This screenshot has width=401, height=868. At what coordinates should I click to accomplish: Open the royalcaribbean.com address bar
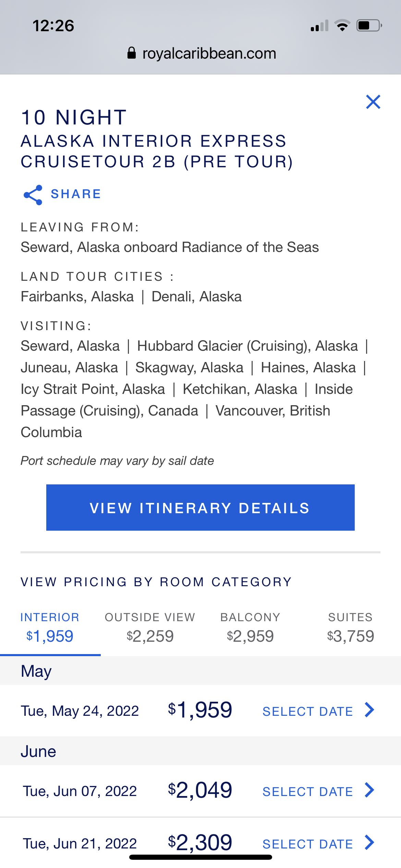(201, 53)
